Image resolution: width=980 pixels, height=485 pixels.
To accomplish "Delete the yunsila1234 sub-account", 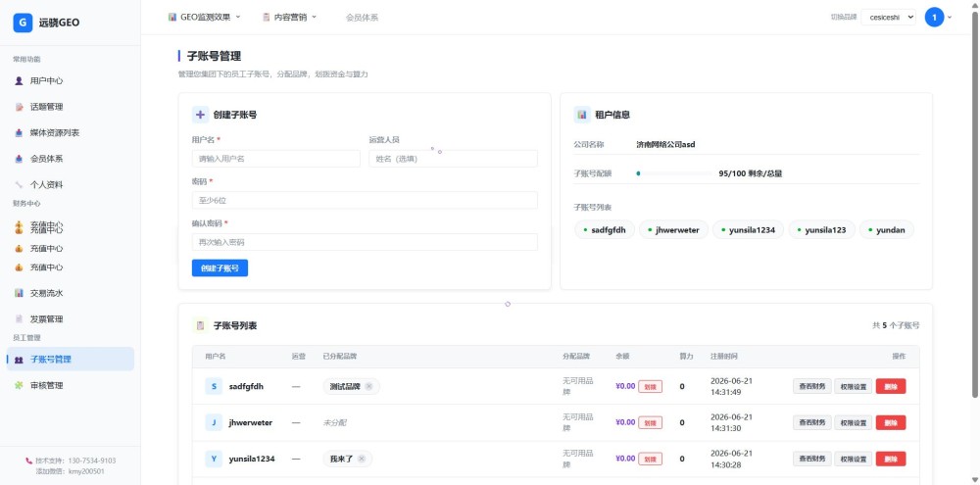I will click(891, 459).
